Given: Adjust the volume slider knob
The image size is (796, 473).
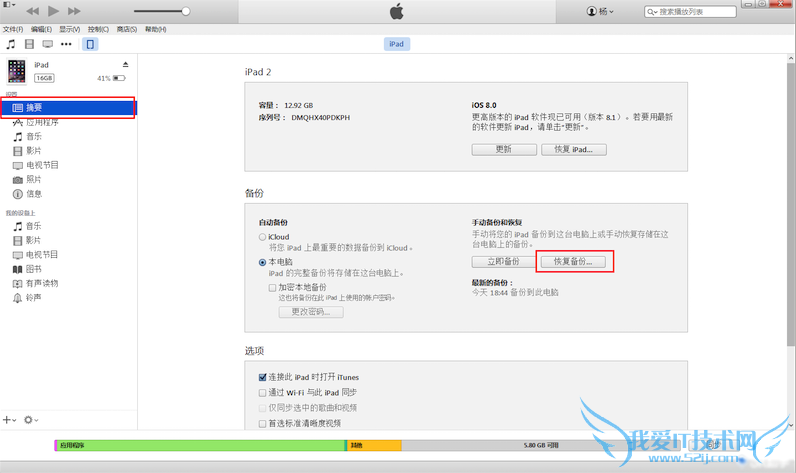Looking at the screenshot, I should pos(186,11).
